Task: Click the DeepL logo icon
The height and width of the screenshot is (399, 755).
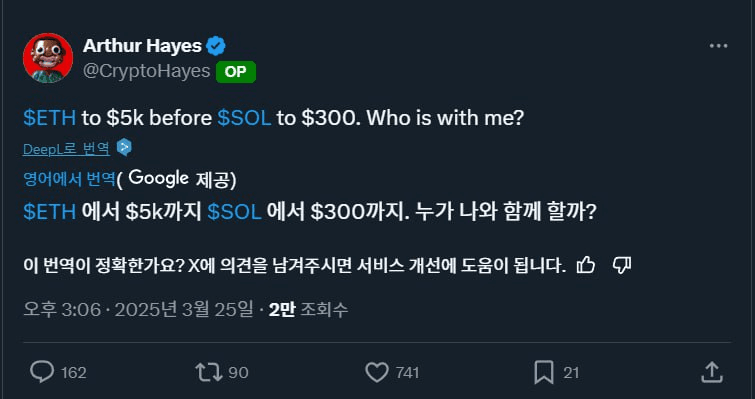Action: click(x=124, y=148)
